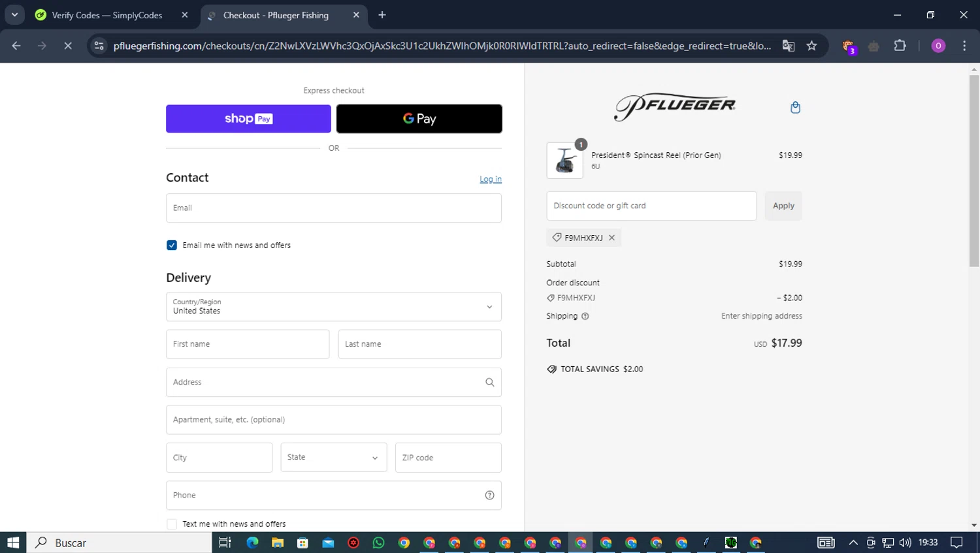980x553 pixels.
Task: Open a new browser tab
Action: [382, 15]
